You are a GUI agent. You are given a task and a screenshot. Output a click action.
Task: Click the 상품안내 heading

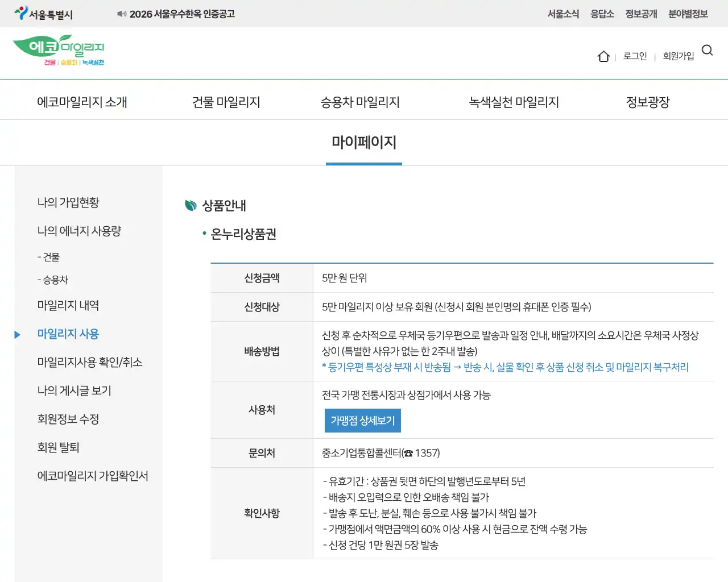(x=224, y=205)
